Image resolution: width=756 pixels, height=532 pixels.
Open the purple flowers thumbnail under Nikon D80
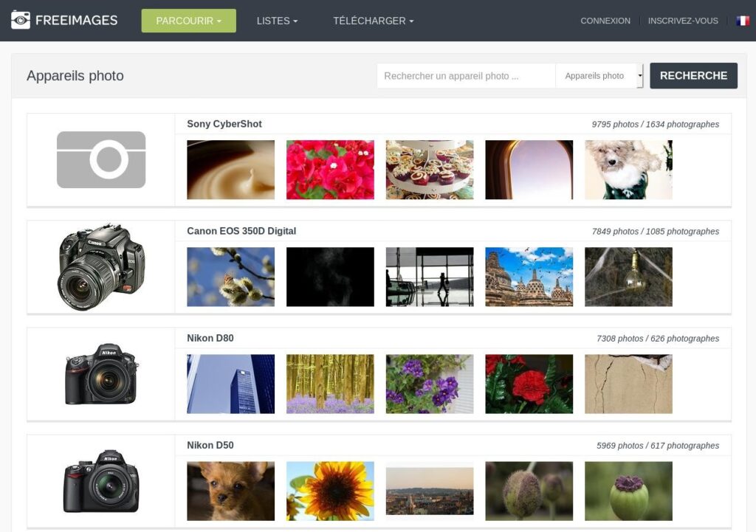click(430, 384)
